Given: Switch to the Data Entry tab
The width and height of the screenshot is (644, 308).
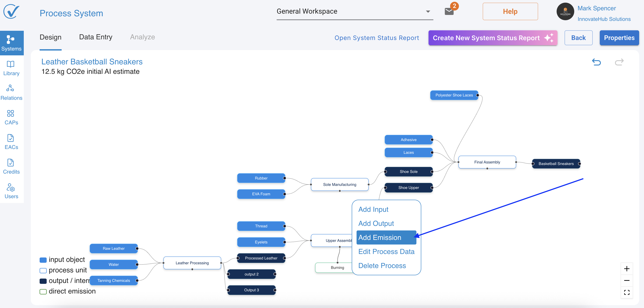Looking at the screenshot, I should [96, 37].
